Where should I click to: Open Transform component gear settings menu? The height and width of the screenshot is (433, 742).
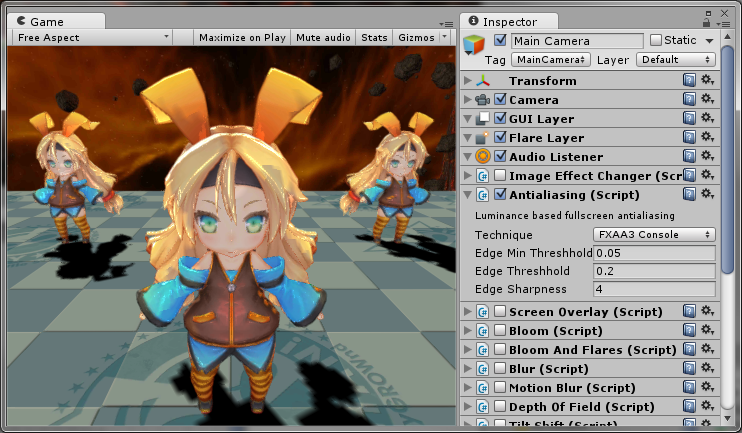pyautogui.click(x=707, y=80)
